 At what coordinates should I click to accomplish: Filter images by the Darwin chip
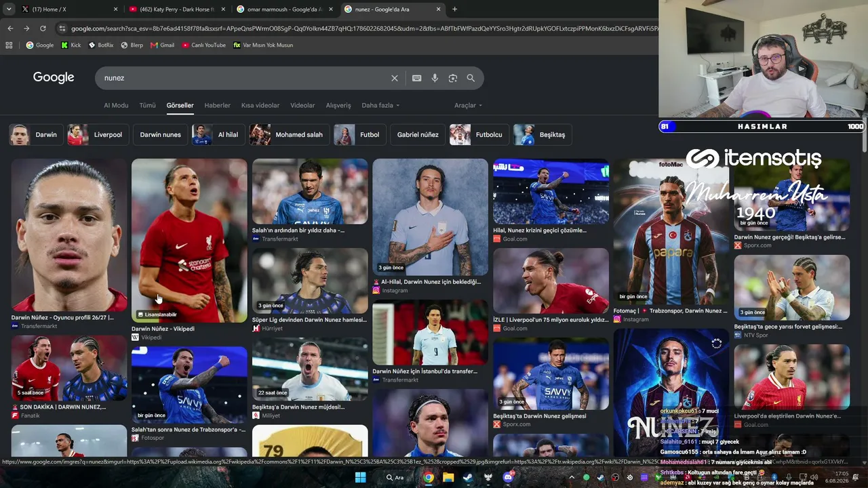click(35, 135)
